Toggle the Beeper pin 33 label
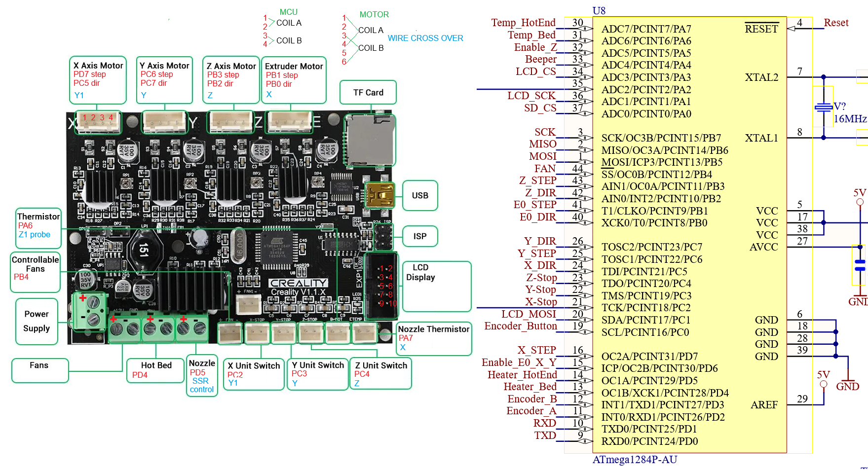Image resolution: width=868 pixels, height=471 pixels. pos(542,59)
